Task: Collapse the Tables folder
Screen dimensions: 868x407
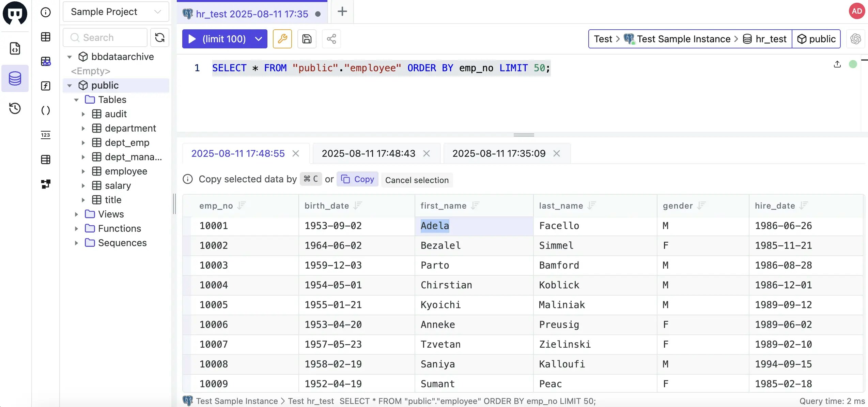Action: pyautogui.click(x=76, y=100)
